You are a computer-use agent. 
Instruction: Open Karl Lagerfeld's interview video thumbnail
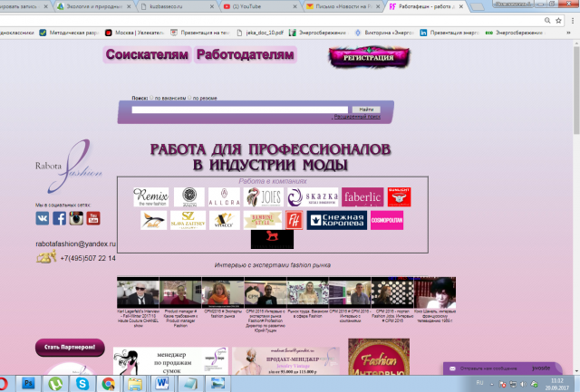click(138, 292)
